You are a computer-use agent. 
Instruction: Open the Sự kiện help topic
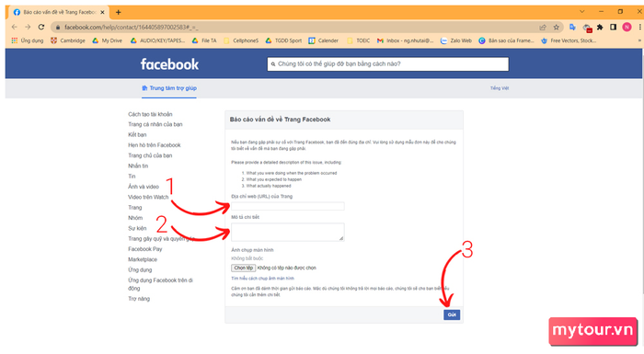[x=137, y=228]
